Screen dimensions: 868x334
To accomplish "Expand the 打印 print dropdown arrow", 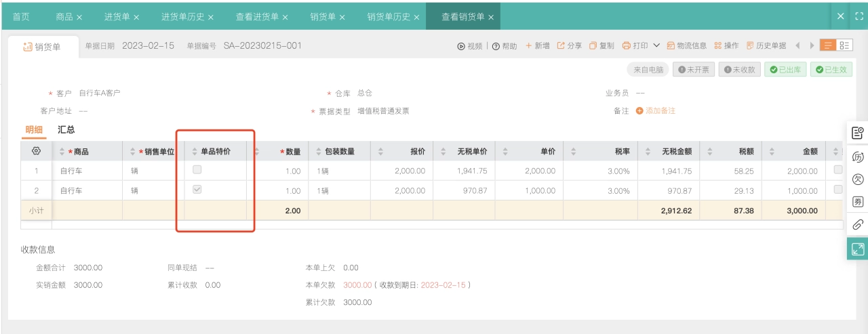I will click(x=656, y=45).
